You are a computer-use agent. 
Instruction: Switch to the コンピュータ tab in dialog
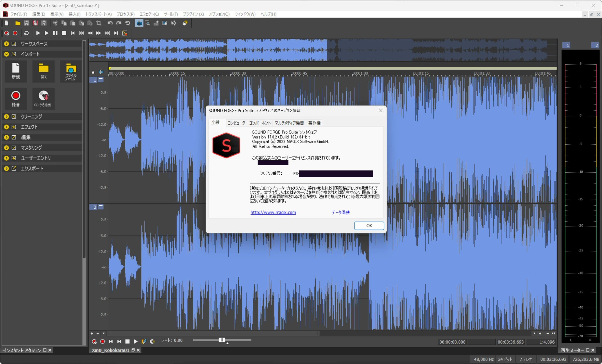point(236,123)
